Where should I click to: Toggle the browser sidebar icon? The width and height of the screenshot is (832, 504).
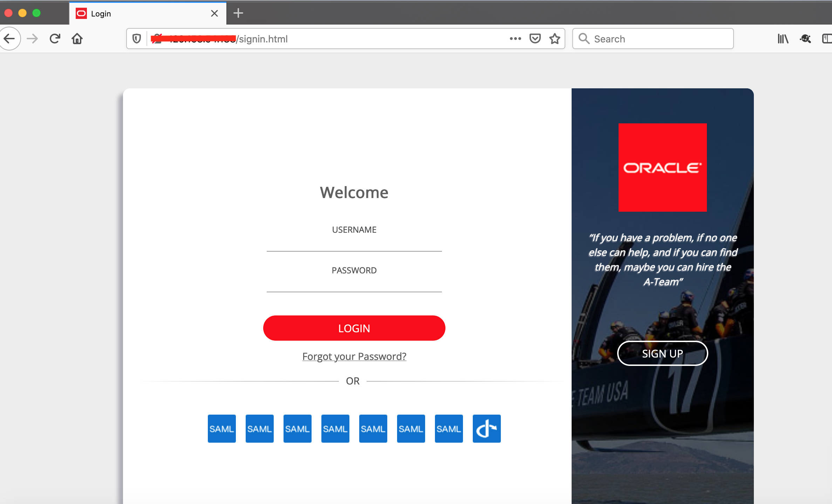pos(826,39)
